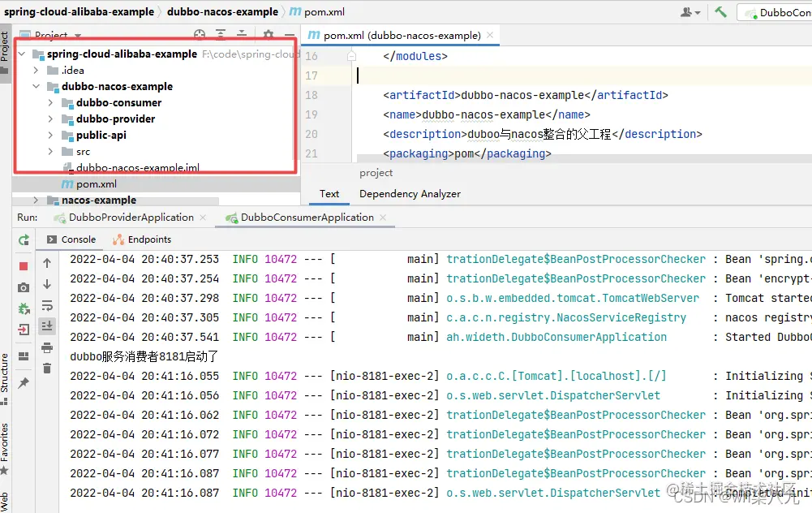Select pom.xml in the Project tree
The height and width of the screenshot is (513, 812).
(x=97, y=184)
